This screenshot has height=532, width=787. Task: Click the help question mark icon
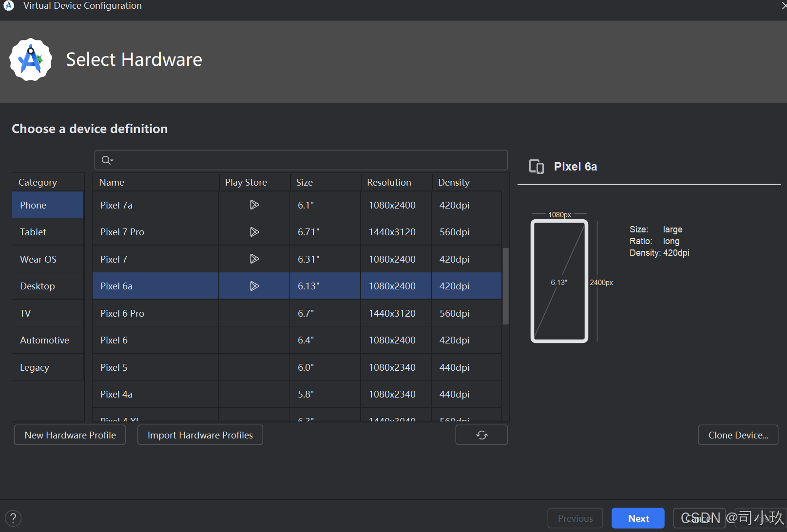point(13,518)
